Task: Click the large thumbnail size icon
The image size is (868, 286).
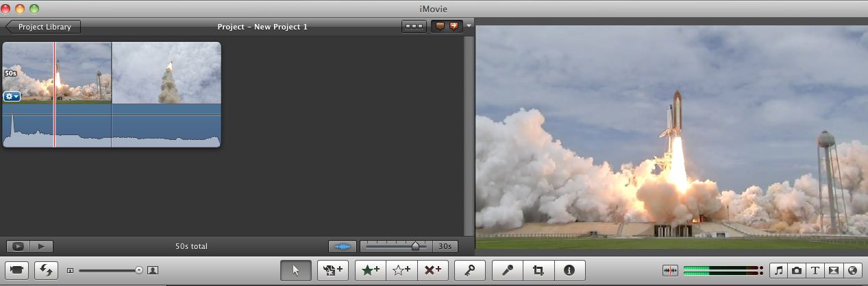Action: click(153, 270)
